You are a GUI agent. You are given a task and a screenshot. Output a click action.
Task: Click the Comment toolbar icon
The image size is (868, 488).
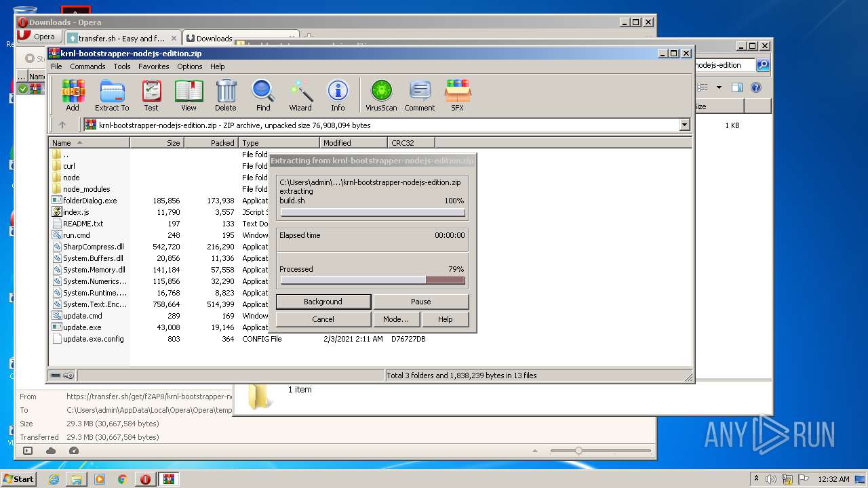pyautogui.click(x=420, y=96)
